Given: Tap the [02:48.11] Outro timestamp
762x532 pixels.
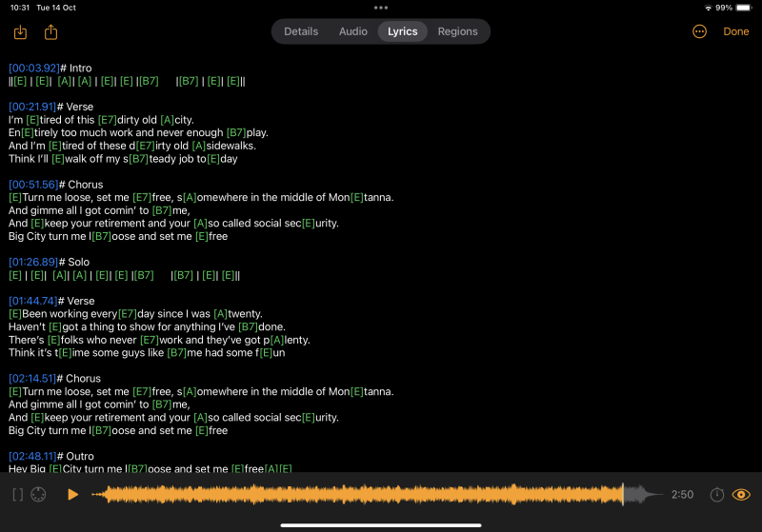Looking at the screenshot, I should pyautogui.click(x=33, y=457).
